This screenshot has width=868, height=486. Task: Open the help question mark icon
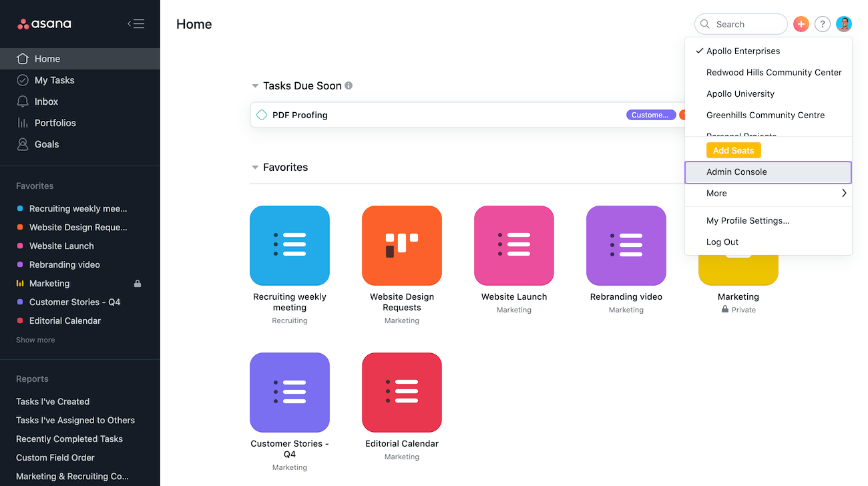(823, 24)
